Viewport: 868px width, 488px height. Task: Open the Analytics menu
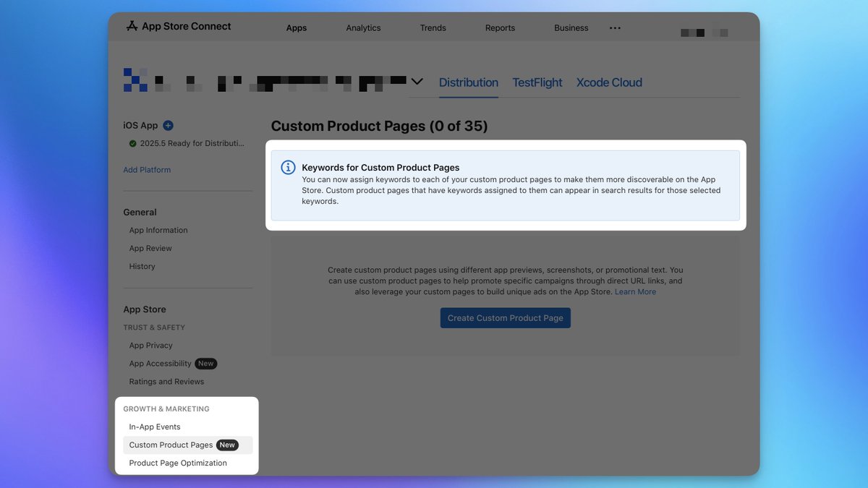click(x=363, y=27)
